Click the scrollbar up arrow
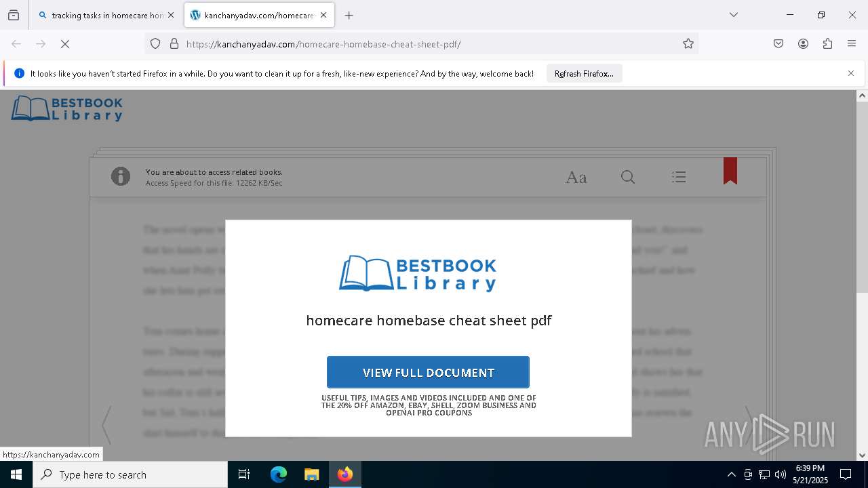 point(862,96)
